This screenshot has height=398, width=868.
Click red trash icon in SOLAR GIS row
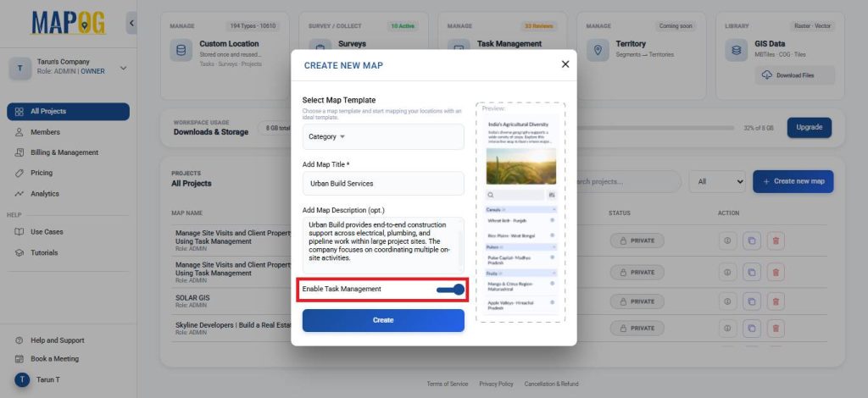click(x=776, y=301)
